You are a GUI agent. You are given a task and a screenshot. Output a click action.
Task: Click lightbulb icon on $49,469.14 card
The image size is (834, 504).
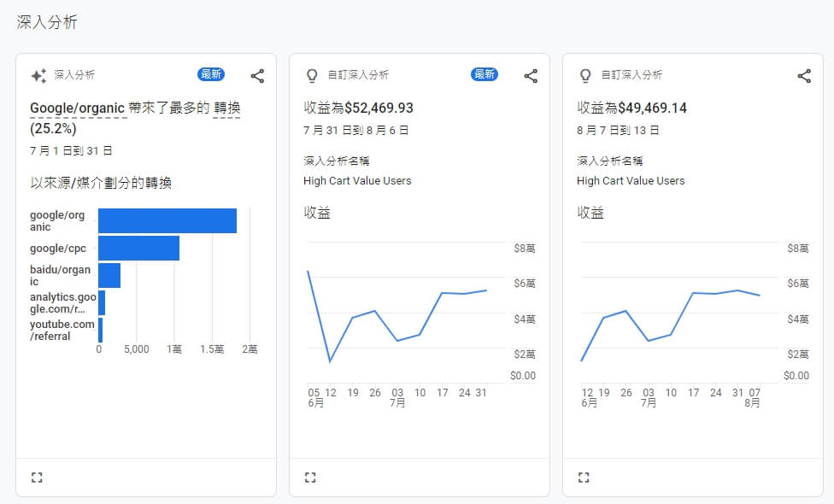pos(585,75)
